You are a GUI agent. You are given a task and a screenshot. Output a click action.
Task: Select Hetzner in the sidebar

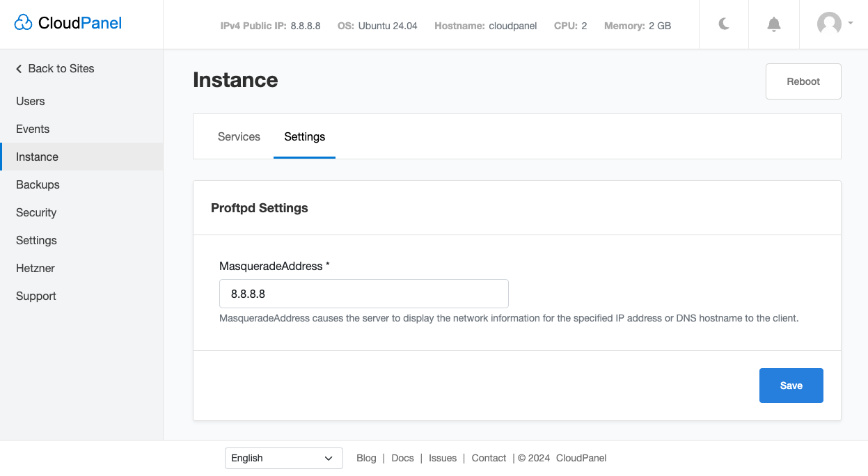pyautogui.click(x=35, y=268)
